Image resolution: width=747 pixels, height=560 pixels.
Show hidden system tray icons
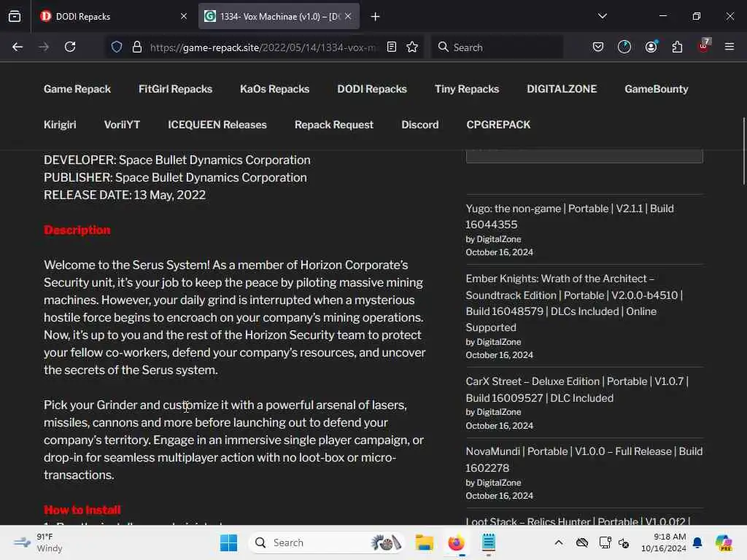(x=559, y=542)
